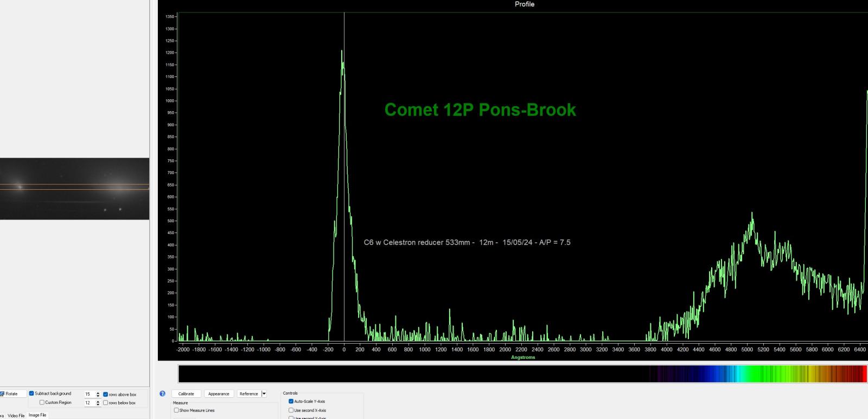Open the Appearance settings button

[219, 394]
